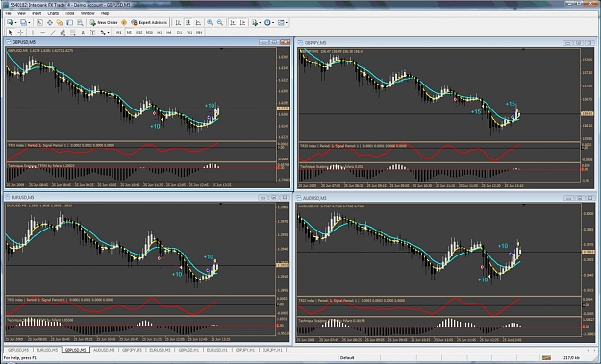
Task: Draw a vertical line tool
Action: [x=33, y=32]
